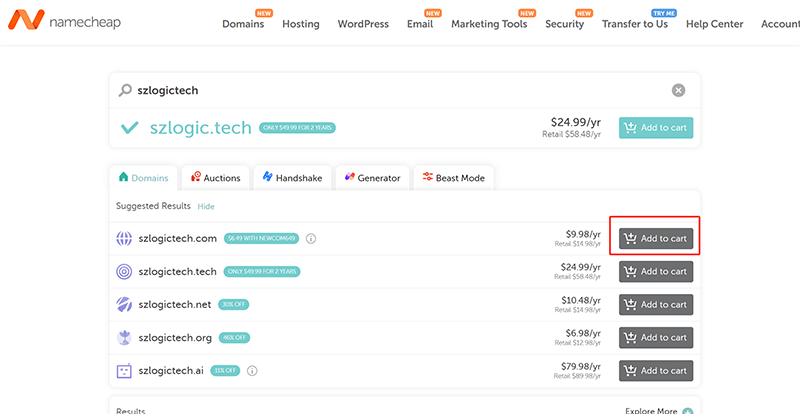
Task: Click the $10.48/yr price
Action: pyautogui.click(x=581, y=300)
